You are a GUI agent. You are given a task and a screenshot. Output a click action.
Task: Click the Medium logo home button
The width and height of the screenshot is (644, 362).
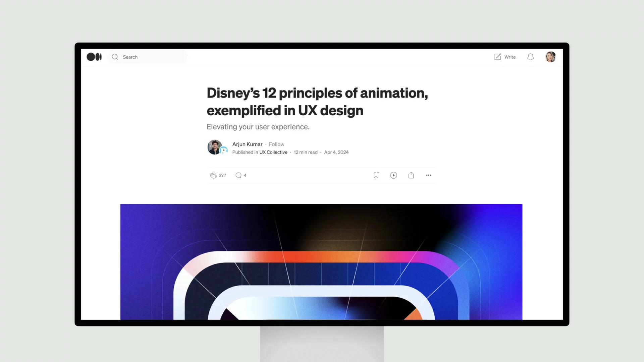pyautogui.click(x=94, y=57)
